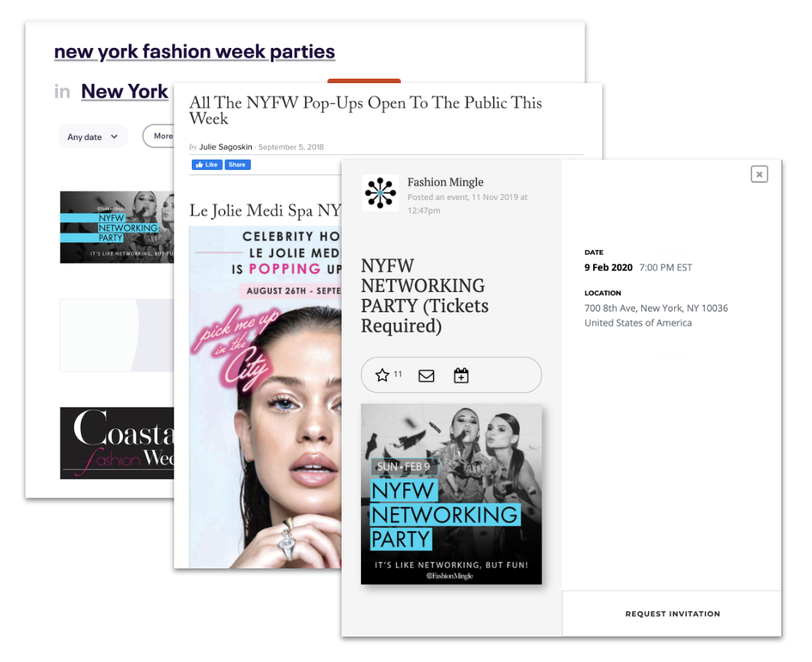Click the Le Jolie Medi Spa pop-up image

[x=265, y=397]
